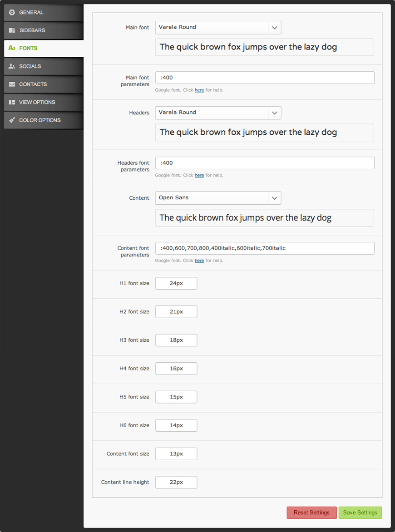395x532 pixels.
Task: Select the Sidebars panel icon
Action: pos(12,30)
